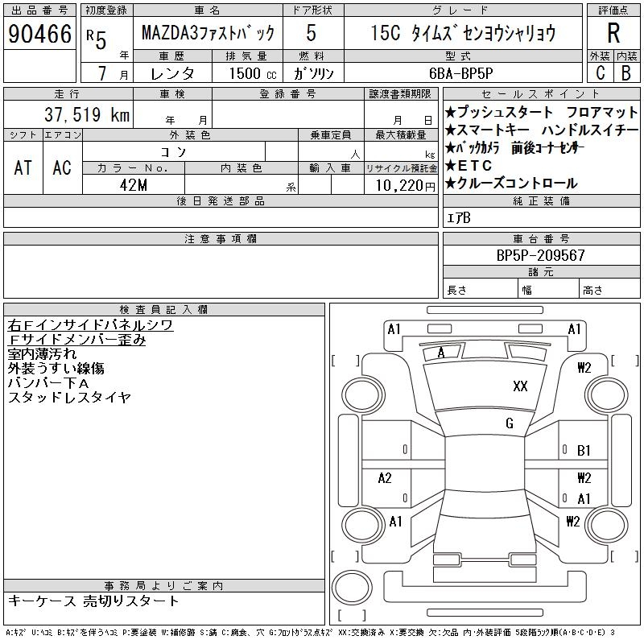Click the A mark on the headlight
The width and height of the screenshot is (644, 644).
click(441, 353)
